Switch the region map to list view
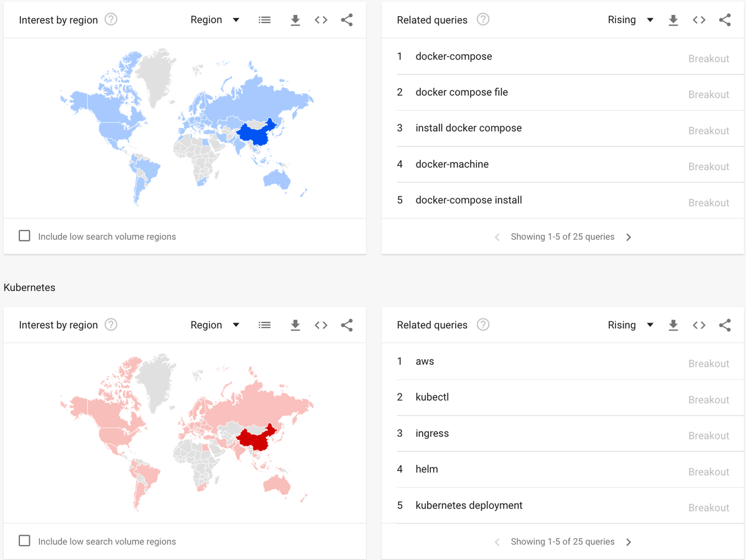 (x=264, y=19)
